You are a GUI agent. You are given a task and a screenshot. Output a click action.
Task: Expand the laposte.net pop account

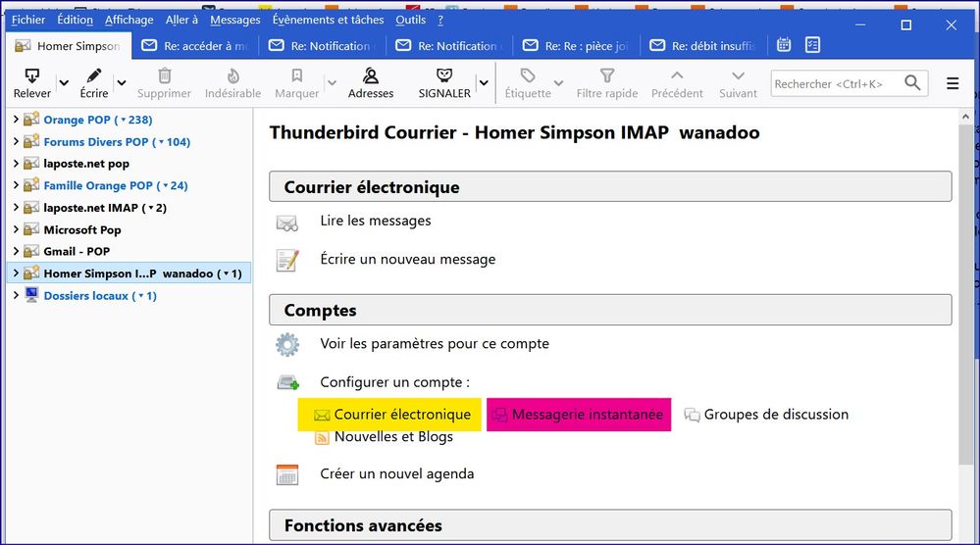pos(16,164)
